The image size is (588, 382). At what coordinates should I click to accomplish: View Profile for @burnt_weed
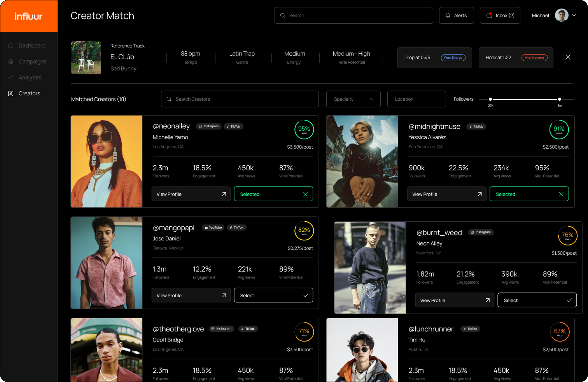[455, 300]
